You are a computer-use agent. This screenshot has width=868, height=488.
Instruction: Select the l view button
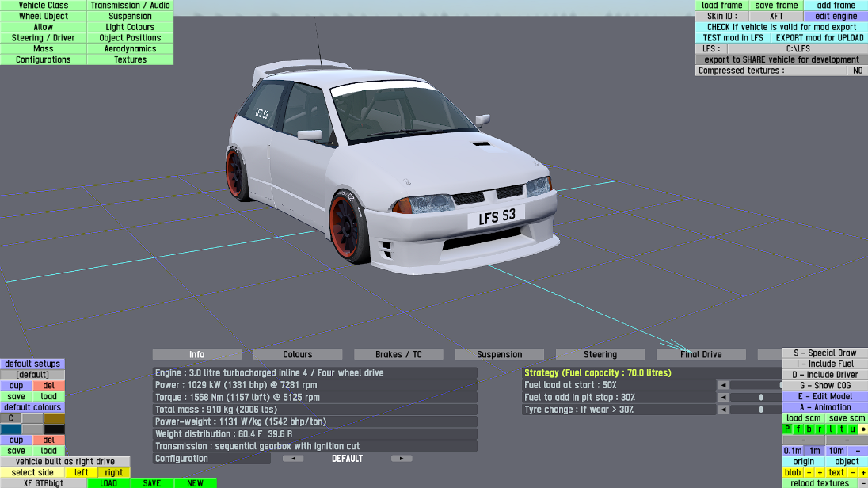[830, 429]
